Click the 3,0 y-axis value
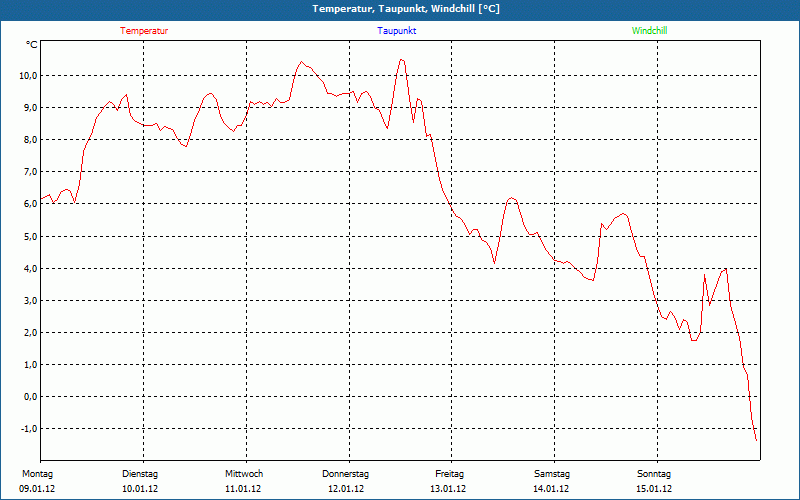This screenshot has height=500, width=800. 30,301
